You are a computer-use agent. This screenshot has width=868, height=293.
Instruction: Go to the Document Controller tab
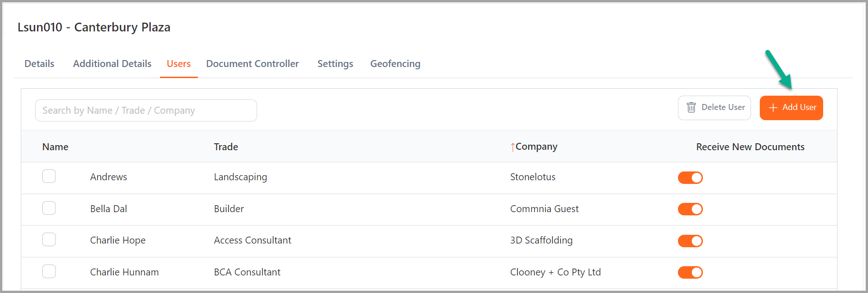coord(252,64)
